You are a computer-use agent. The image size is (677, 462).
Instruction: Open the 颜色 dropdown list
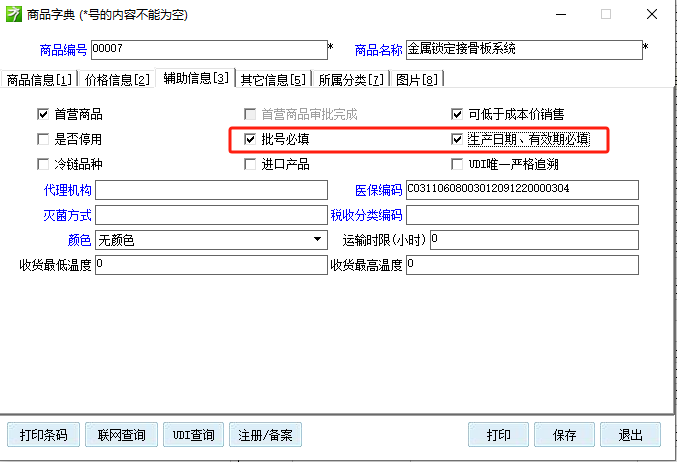[x=318, y=240]
